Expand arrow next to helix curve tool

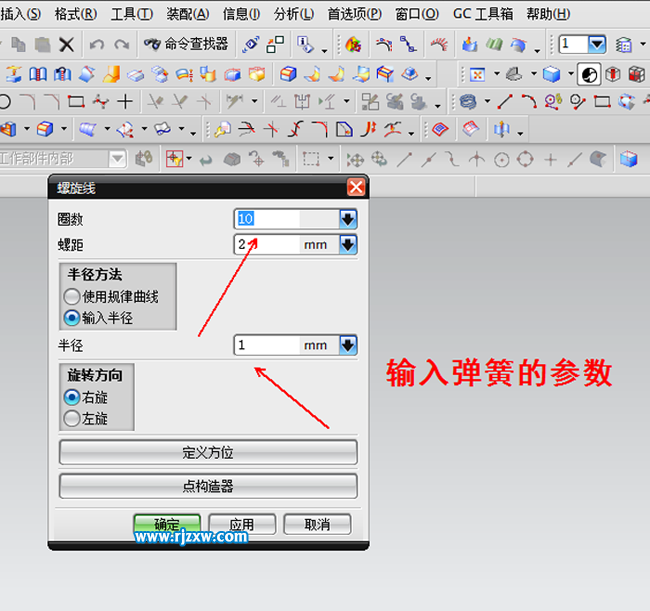[x=487, y=101]
